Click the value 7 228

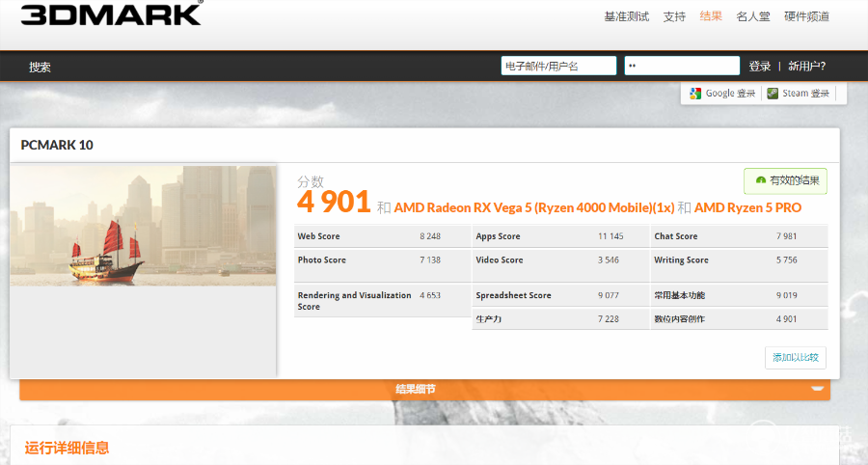pyautogui.click(x=609, y=319)
